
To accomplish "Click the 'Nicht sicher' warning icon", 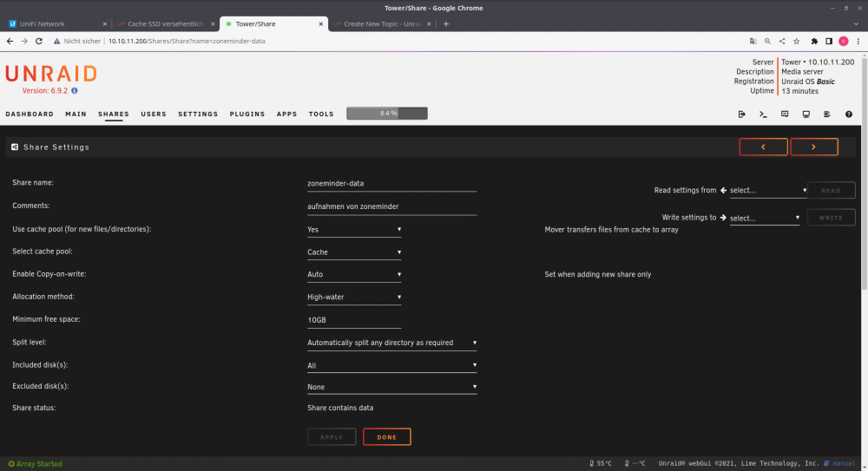I will [56, 41].
